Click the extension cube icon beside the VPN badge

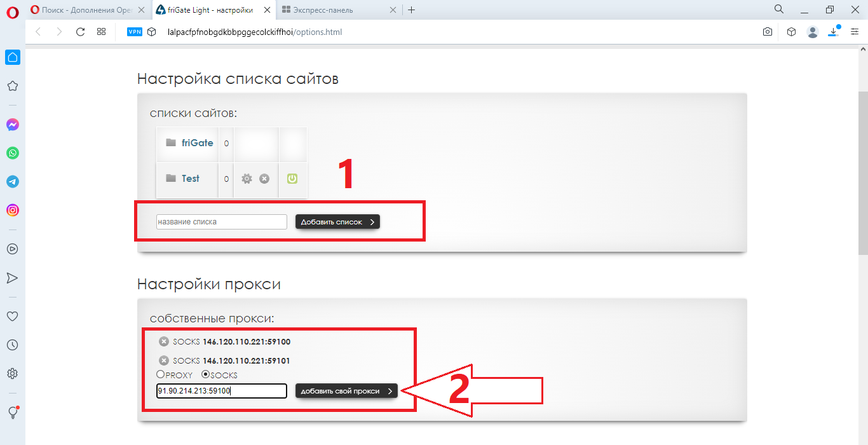coord(151,31)
